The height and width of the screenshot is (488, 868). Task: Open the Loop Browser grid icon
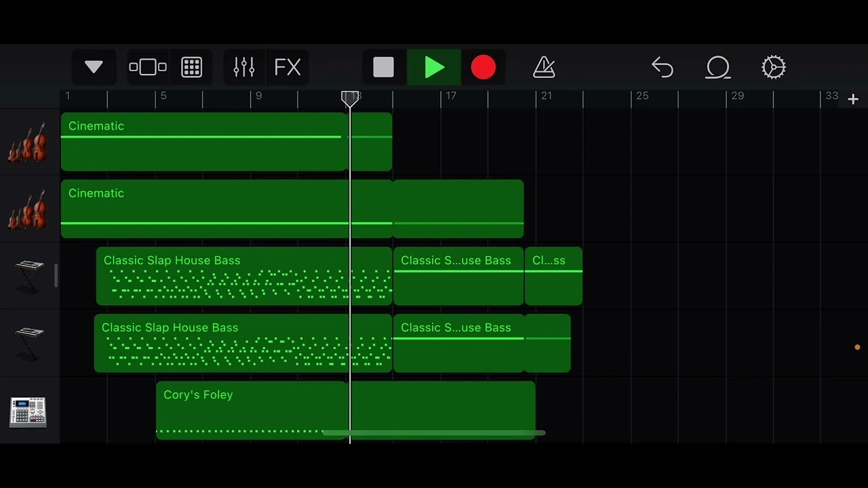point(191,67)
